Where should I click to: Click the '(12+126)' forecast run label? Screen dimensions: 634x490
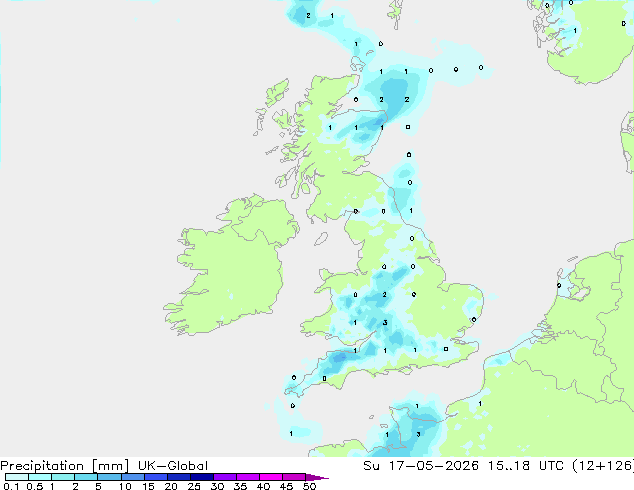603,466
